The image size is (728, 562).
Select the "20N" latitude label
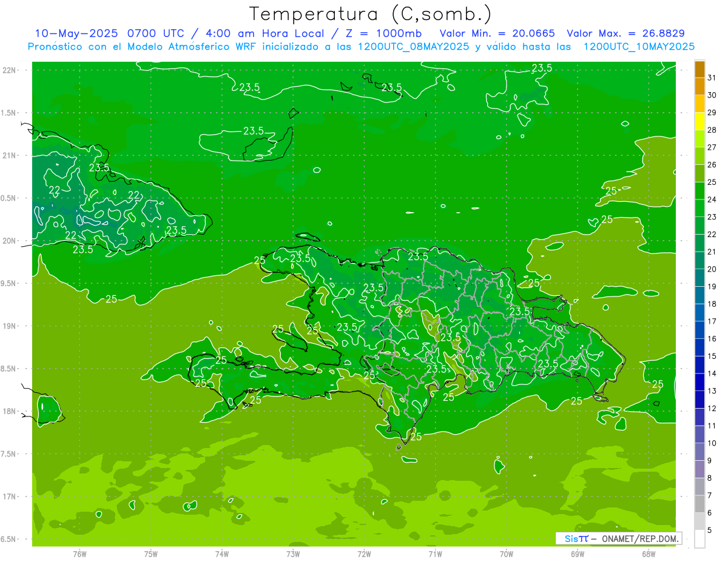[x=10, y=241]
